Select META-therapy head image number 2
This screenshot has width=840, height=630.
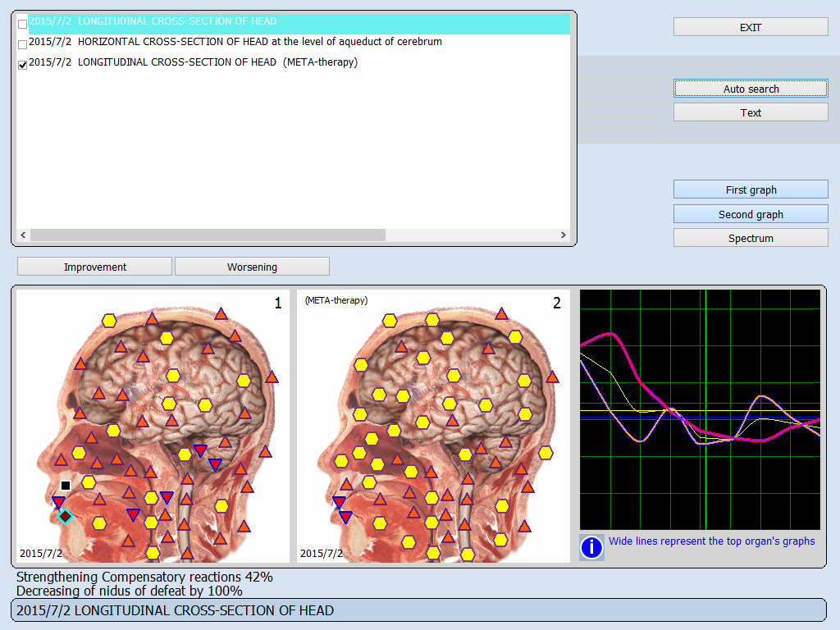pos(433,426)
